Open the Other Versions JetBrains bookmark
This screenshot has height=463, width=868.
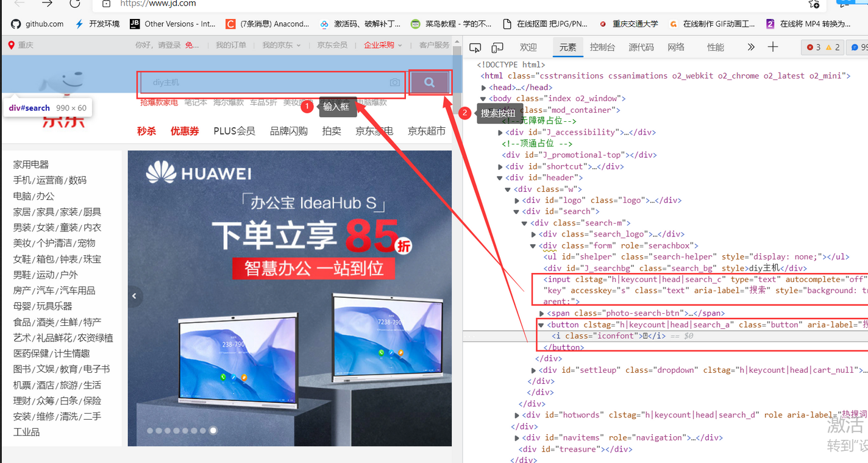(173, 24)
